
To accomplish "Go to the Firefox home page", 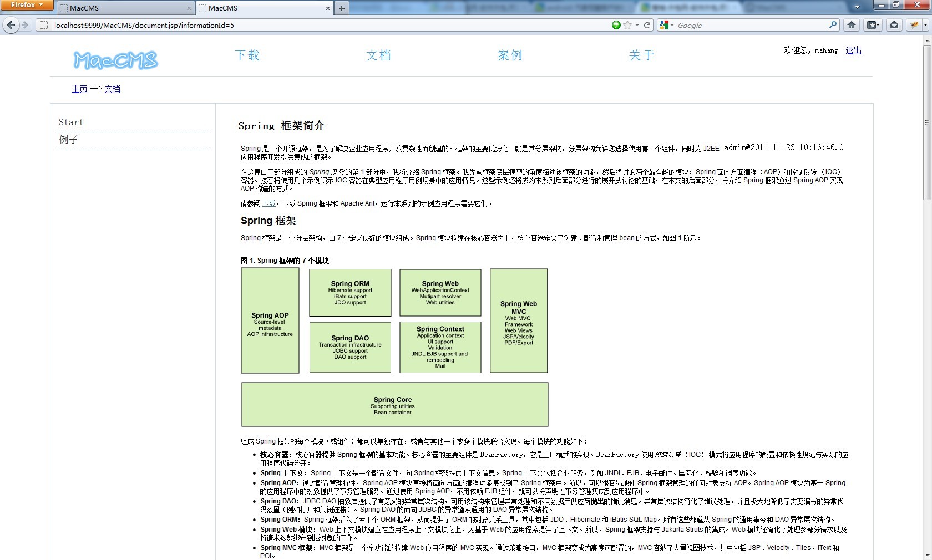I will 852,25.
